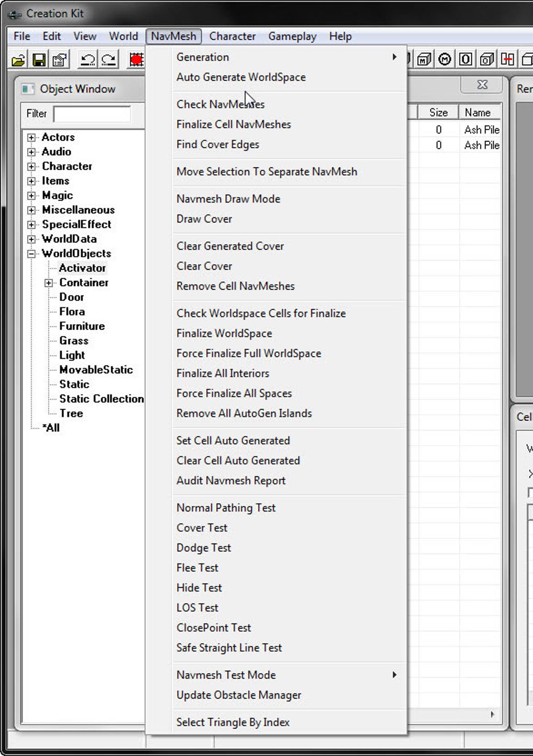Image resolution: width=533 pixels, height=756 pixels.
Task: Select the MovableStatic tree item
Action: (x=96, y=370)
